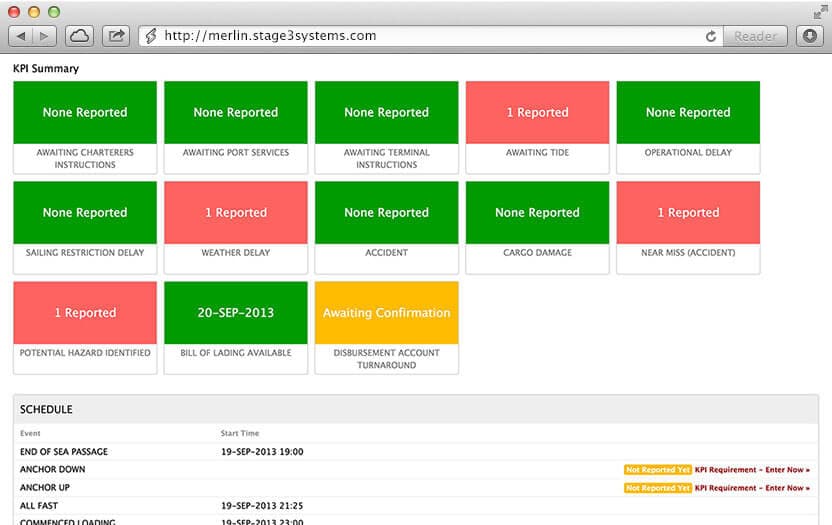Show downloads with the download arrow icon
832x525 pixels.
click(810, 36)
